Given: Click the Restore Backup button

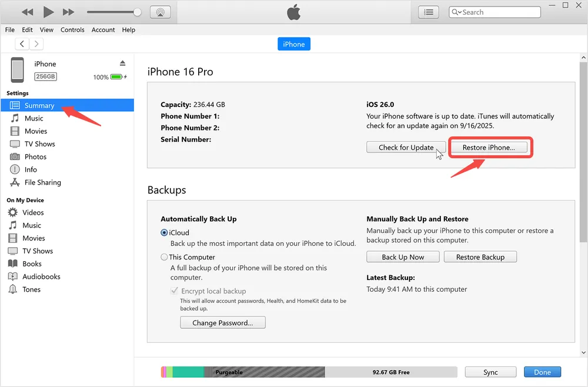Looking at the screenshot, I should coord(480,257).
